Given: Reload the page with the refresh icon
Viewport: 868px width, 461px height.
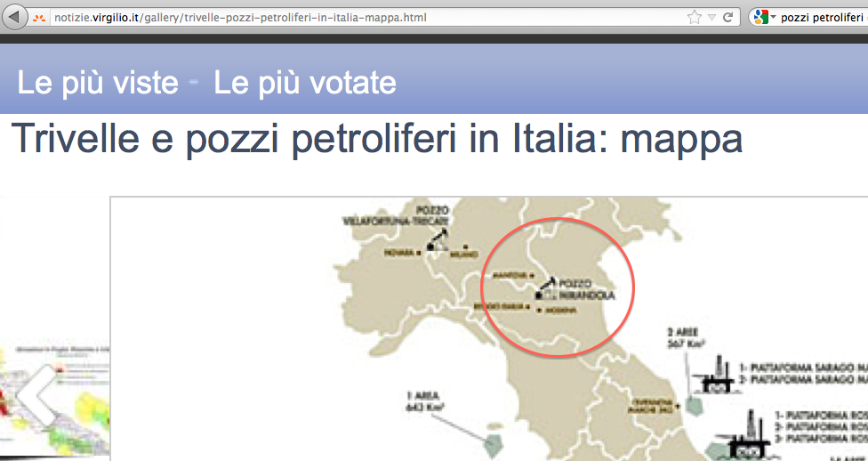Looking at the screenshot, I should (x=727, y=17).
